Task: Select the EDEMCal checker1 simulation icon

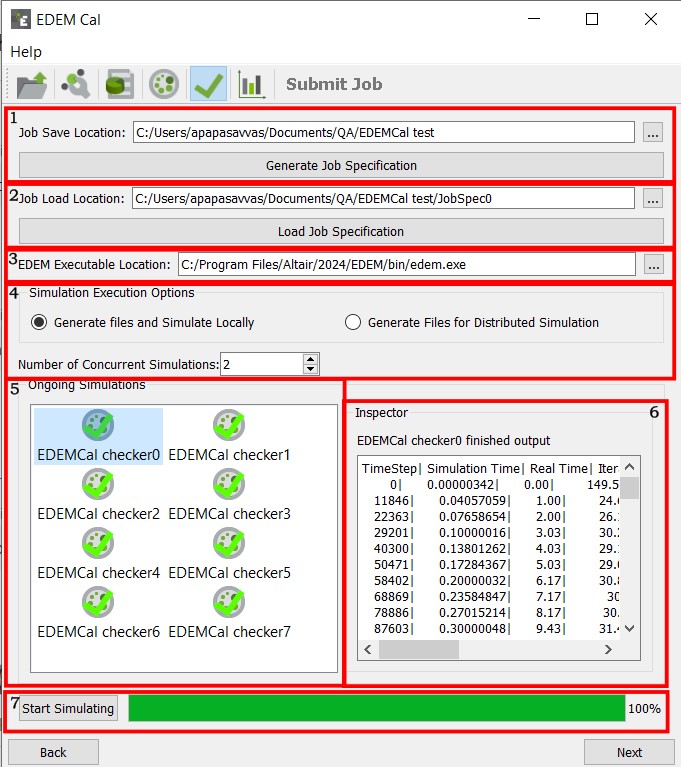Action: click(x=229, y=425)
